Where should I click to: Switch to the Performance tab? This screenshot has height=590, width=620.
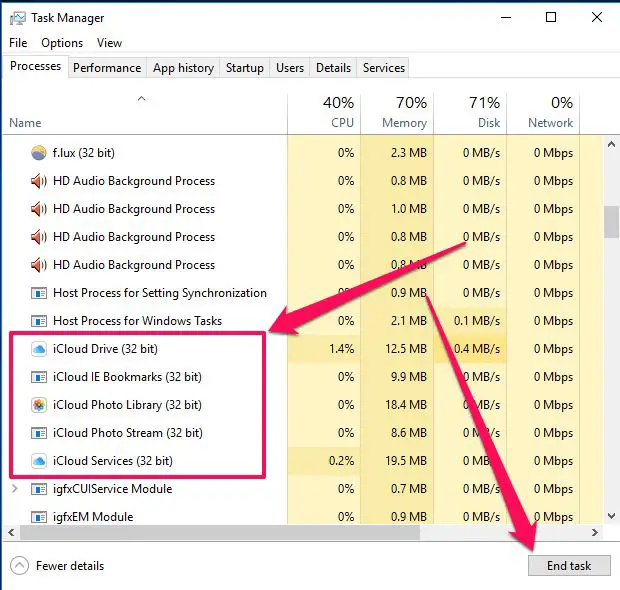(107, 68)
